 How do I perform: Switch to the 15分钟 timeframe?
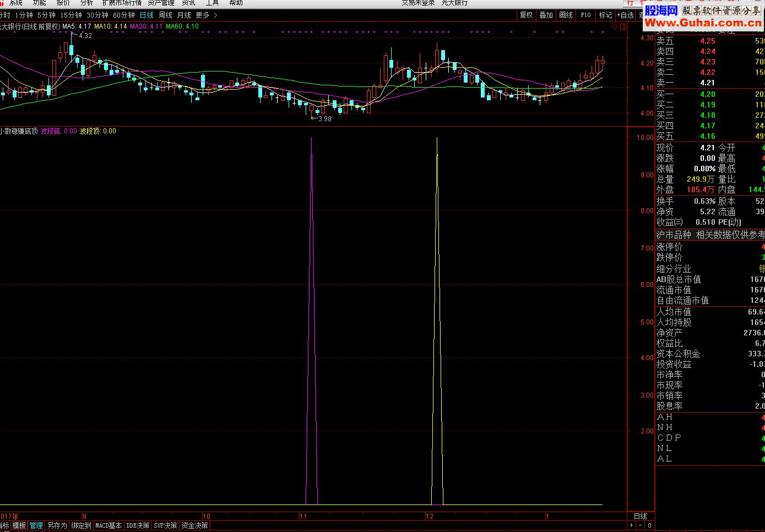70,15
